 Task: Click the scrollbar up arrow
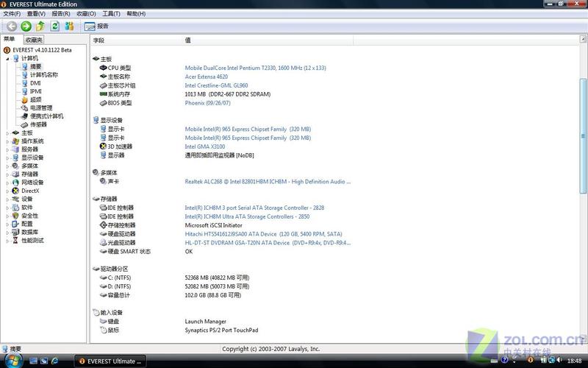(x=583, y=39)
